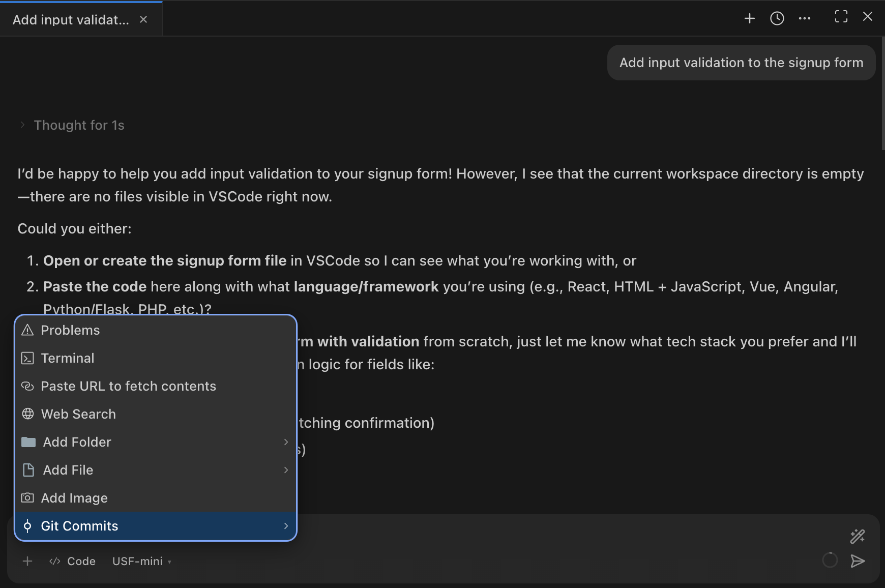Select Problems from the context menu
Screen dimensions: 885x588
(156, 330)
